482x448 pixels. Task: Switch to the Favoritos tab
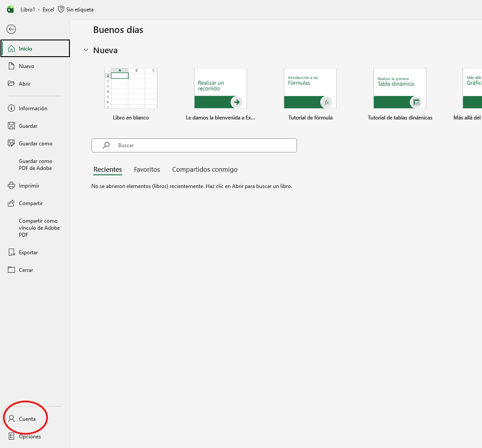tap(147, 170)
